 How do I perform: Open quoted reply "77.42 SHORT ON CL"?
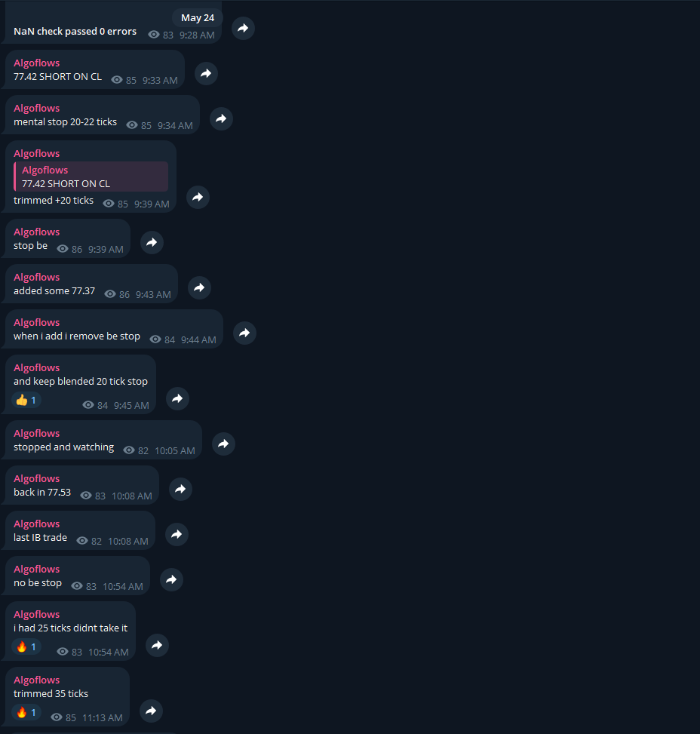(x=91, y=177)
